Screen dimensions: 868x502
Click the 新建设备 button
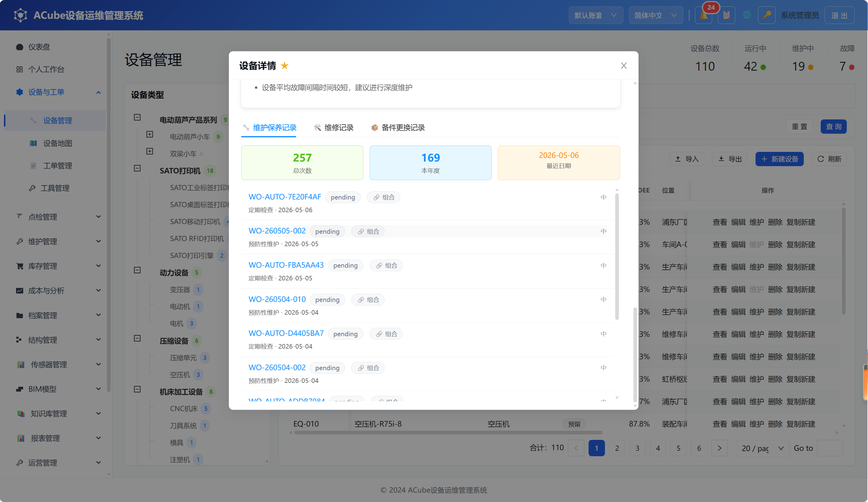[779, 159]
